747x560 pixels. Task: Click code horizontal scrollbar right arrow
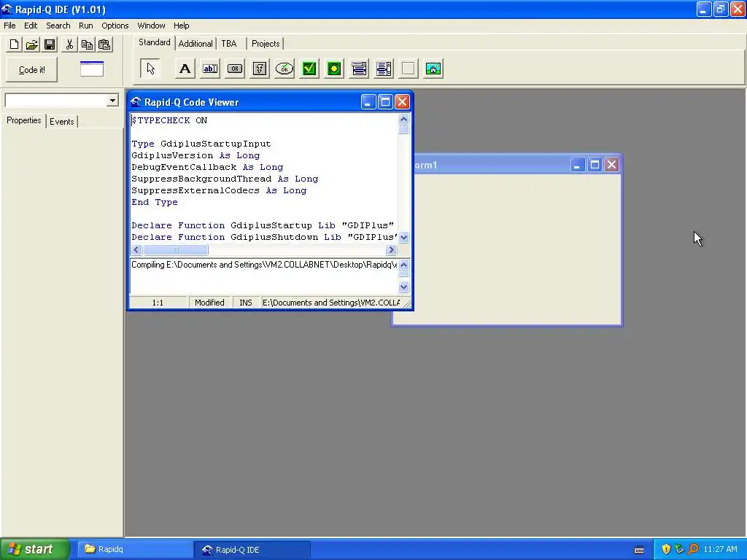coord(392,249)
